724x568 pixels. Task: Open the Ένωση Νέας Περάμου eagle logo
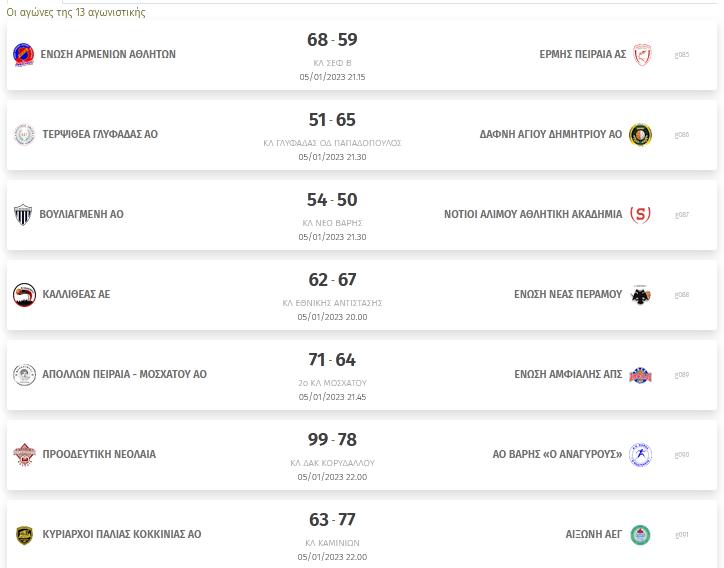640,295
